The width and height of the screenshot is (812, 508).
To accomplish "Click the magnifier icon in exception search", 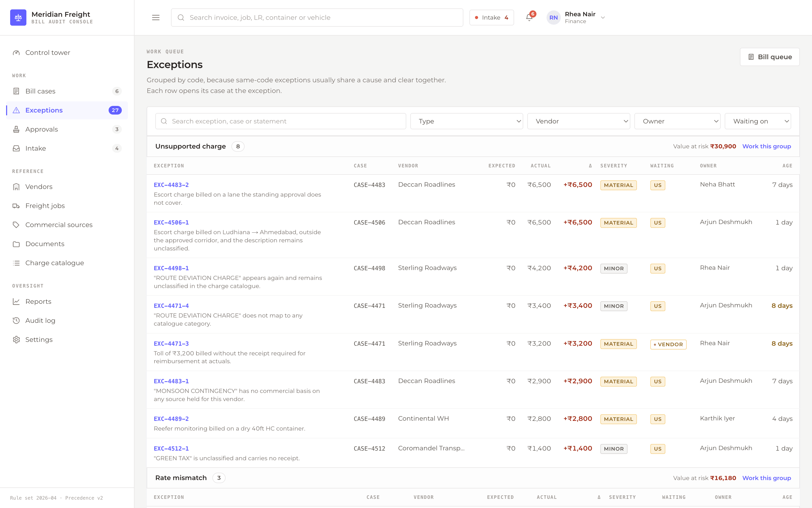I will point(164,121).
